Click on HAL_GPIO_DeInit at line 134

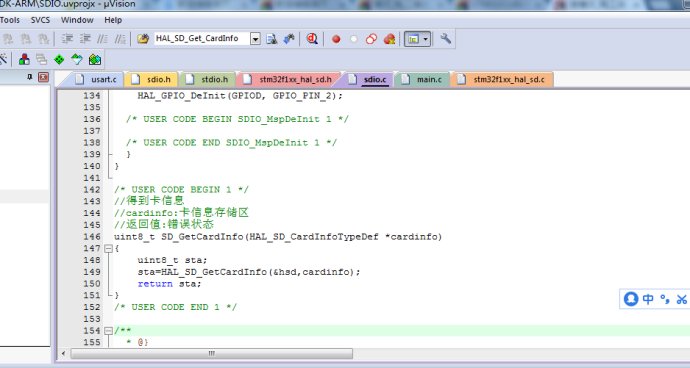pyautogui.click(x=181, y=96)
